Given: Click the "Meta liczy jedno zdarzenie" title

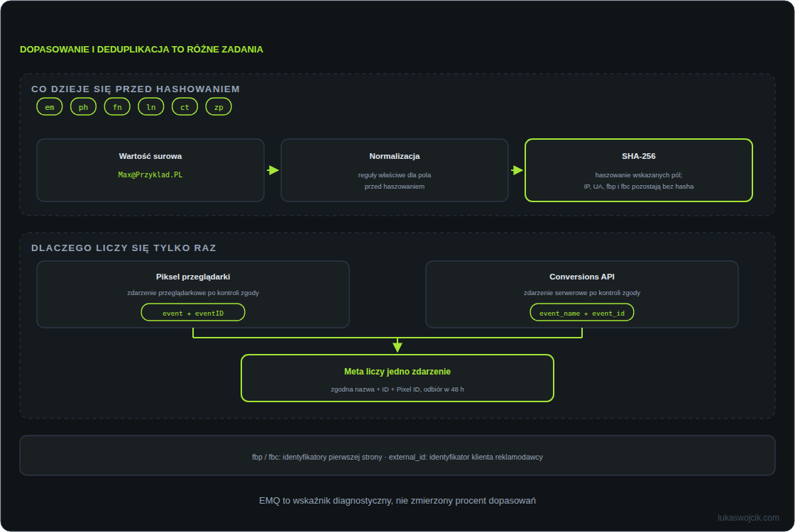Looking at the screenshot, I should click(x=397, y=372).
